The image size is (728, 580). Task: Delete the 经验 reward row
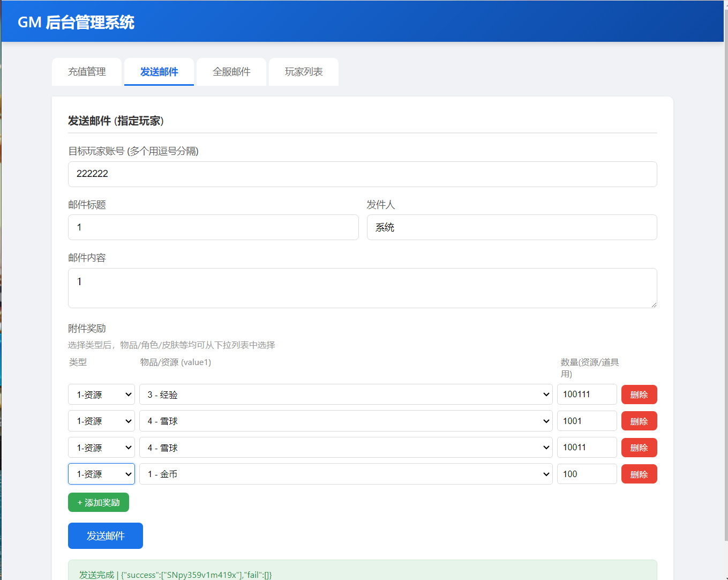(x=639, y=395)
